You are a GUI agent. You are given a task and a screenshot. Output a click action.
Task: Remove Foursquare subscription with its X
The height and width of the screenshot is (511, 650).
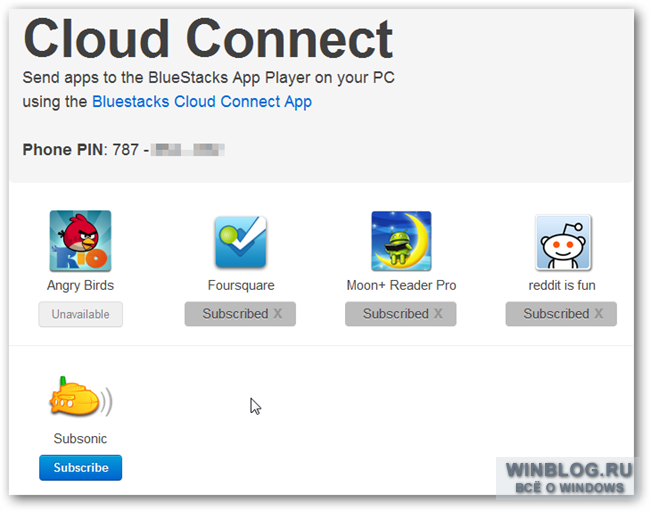(278, 314)
